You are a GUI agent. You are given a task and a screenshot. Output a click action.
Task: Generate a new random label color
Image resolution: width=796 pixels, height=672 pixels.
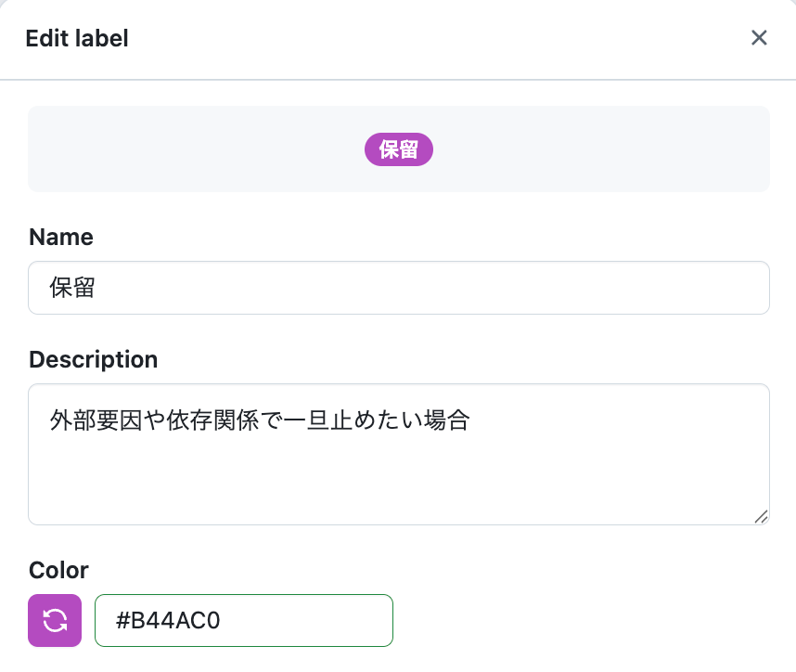pos(55,620)
